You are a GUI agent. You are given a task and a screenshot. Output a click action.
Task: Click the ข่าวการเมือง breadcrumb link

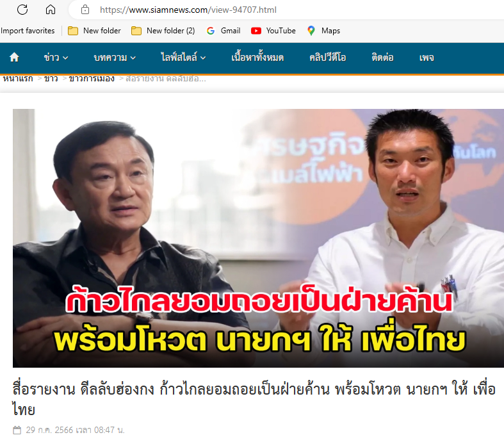pyautogui.click(x=92, y=78)
